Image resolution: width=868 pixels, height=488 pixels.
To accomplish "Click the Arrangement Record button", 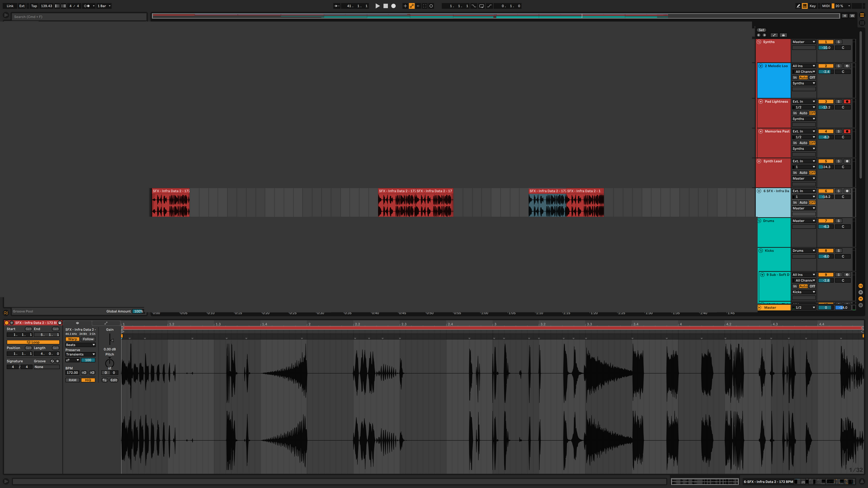I will [x=394, y=6].
